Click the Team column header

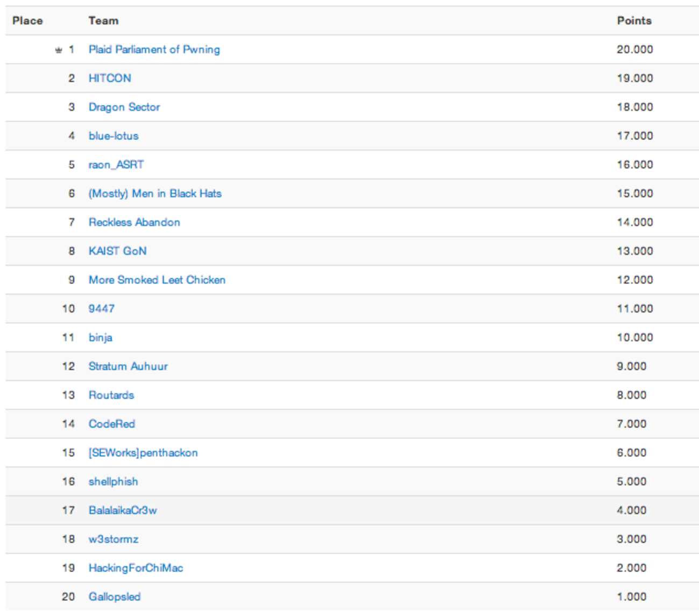click(x=103, y=21)
